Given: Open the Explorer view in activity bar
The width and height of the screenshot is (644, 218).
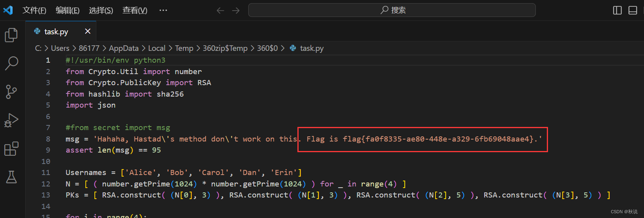Looking at the screenshot, I should (x=11, y=35).
